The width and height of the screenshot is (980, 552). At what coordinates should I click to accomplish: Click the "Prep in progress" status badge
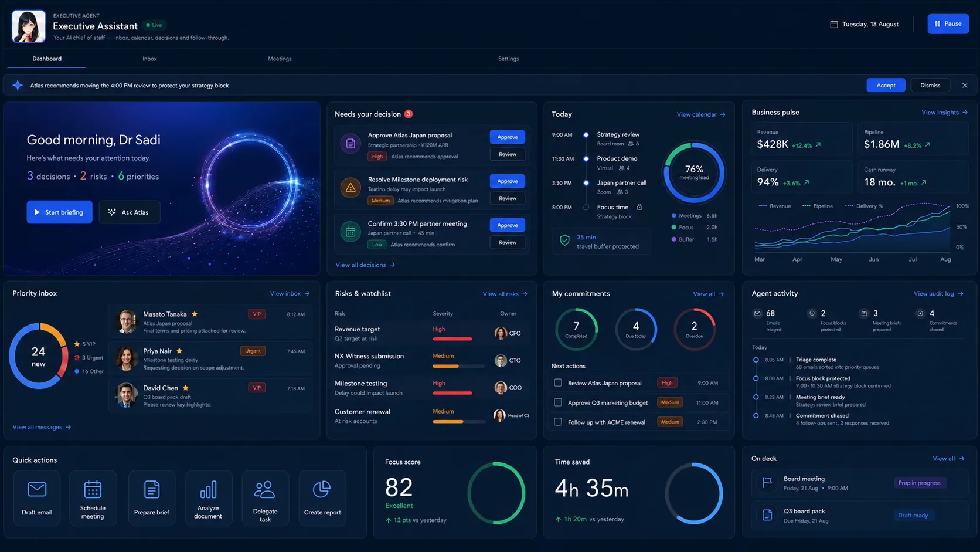919,483
